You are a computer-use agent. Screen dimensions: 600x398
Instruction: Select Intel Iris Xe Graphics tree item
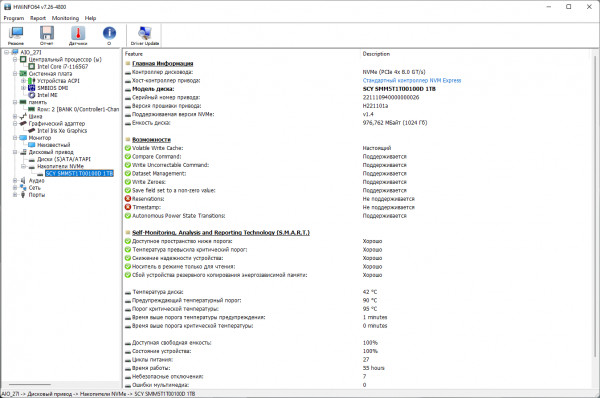pos(62,130)
